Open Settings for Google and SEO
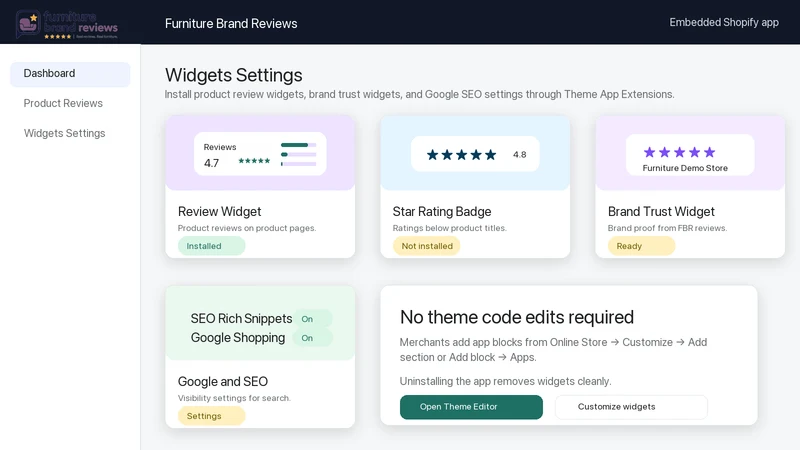The height and width of the screenshot is (450, 800). pyautogui.click(x=211, y=416)
